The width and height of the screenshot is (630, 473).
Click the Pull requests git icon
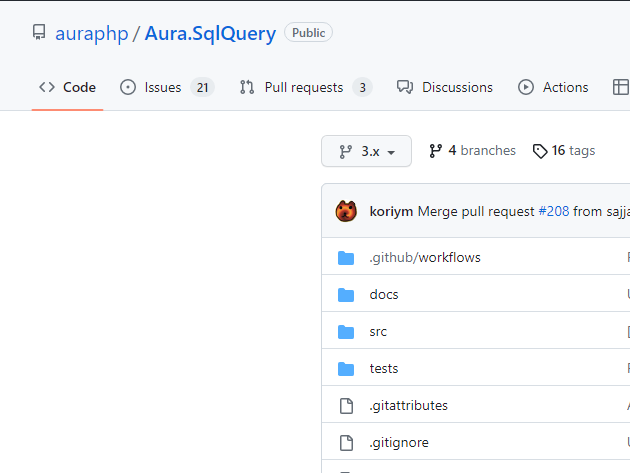[247, 87]
